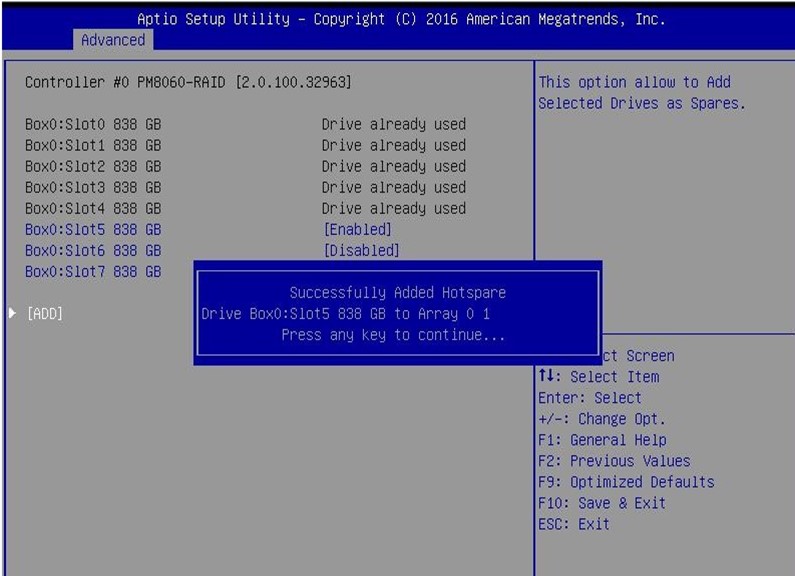
Task: Open the Advanced tab
Action: click(x=112, y=40)
